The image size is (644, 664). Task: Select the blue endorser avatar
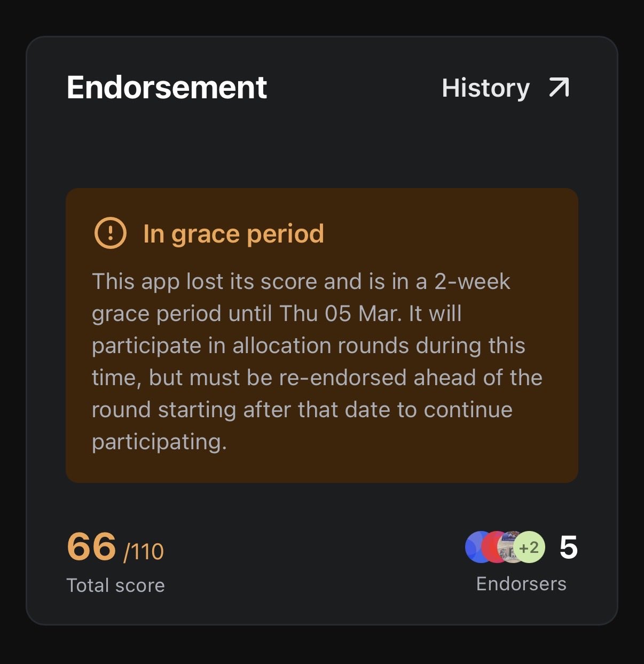[474, 547]
